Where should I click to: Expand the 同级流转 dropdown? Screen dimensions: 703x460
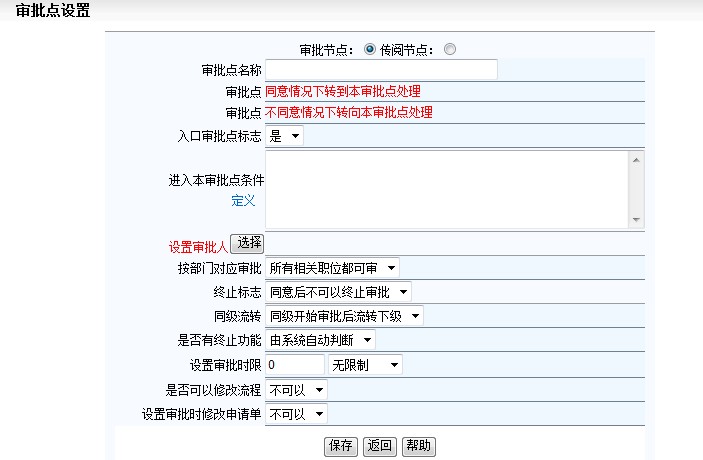(x=344, y=316)
